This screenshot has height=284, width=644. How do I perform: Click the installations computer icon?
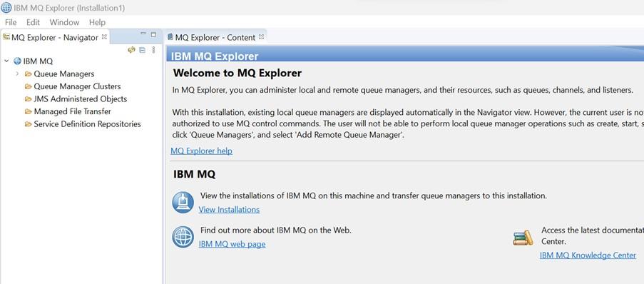pyautogui.click(x=183, y=202)
